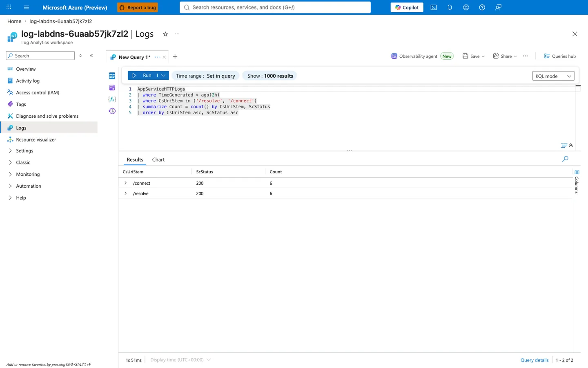The image size is (588, 368).
Task: Focus the left menu Search box
Action: coord(40,56)
